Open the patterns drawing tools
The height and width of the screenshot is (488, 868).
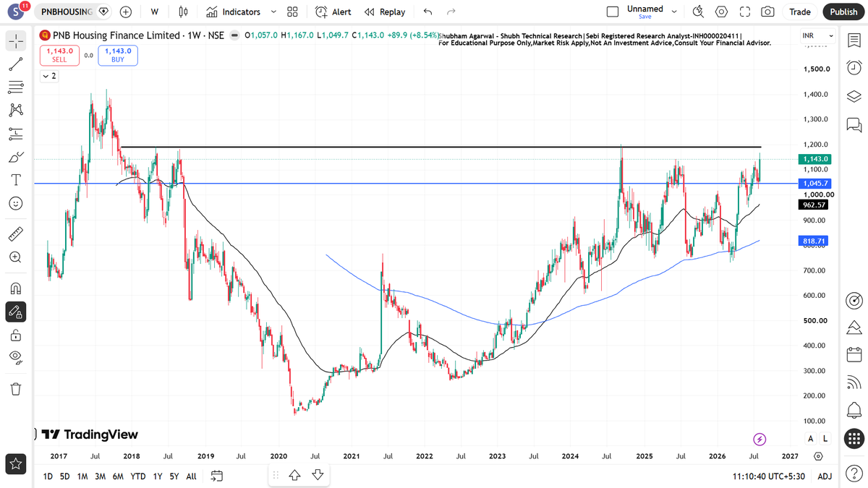pos(16,110)
